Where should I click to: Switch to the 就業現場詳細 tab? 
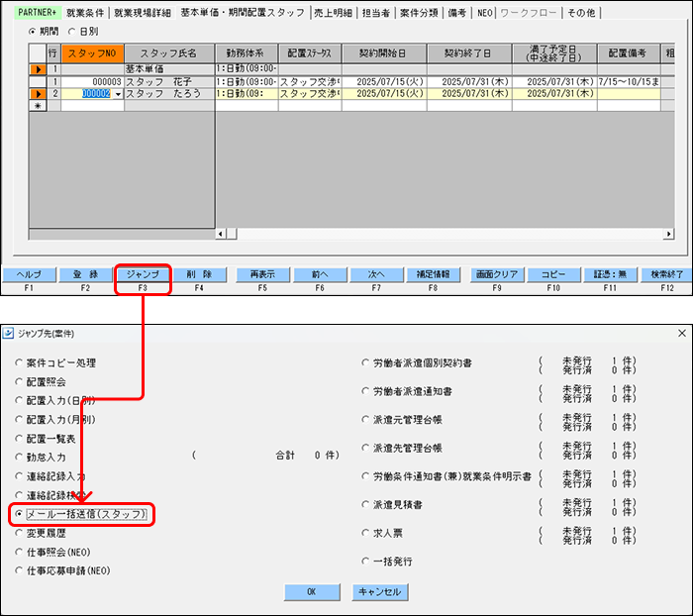pyautogui.click(x=143, y=13)
